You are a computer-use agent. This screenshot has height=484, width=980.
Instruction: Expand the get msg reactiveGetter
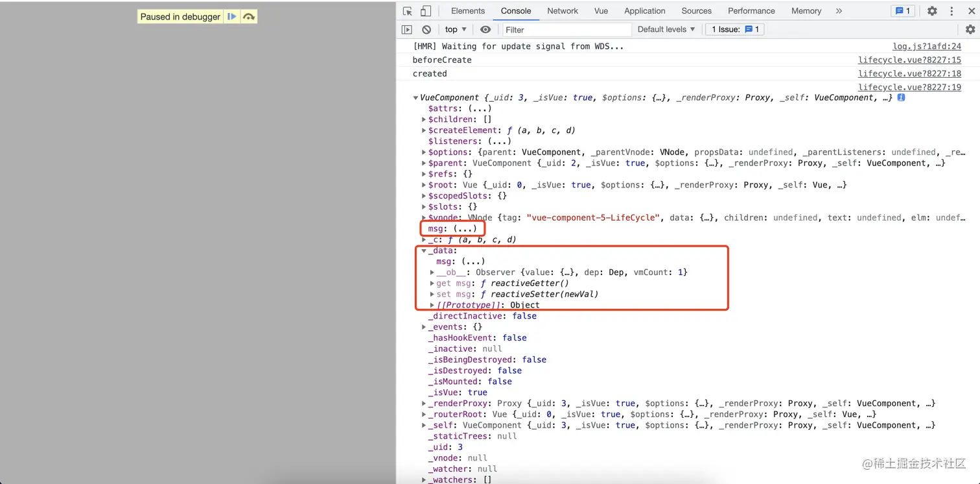coord(432,284)
